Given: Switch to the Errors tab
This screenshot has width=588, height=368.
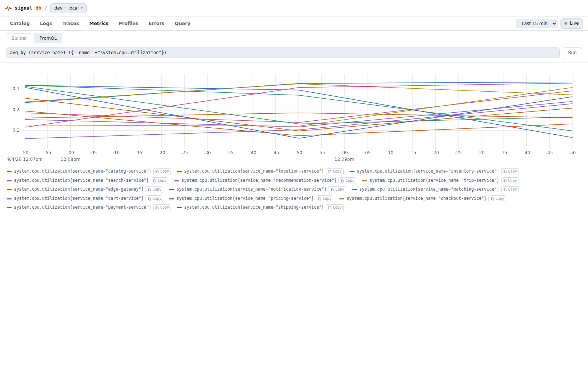Looking at the screenshot, I should pyautogui.click(x=157, y=24).
